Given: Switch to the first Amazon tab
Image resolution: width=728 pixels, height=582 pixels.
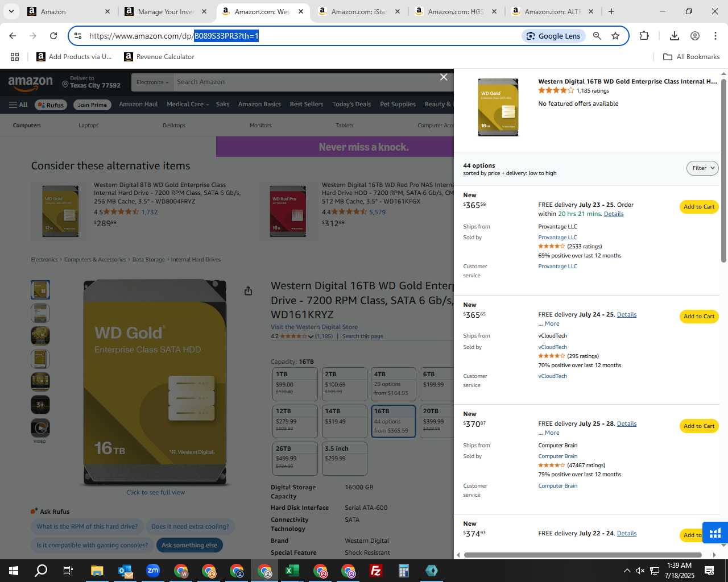Looking at the screenshot, I should click(x=69, y=11).
